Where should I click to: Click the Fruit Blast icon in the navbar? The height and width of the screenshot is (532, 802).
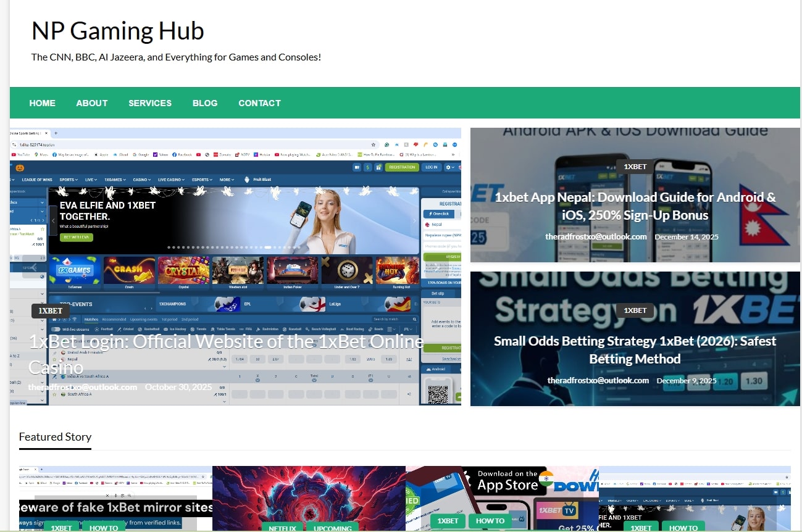(246, 179)
